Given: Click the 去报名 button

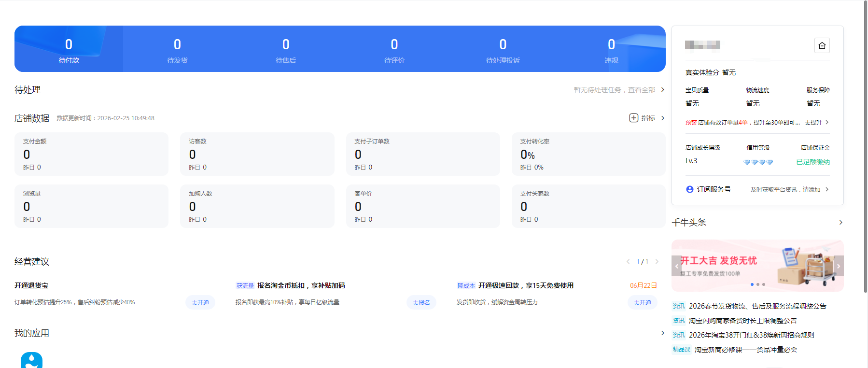Looking at the screenshot, I should click(x=421, y=302).
